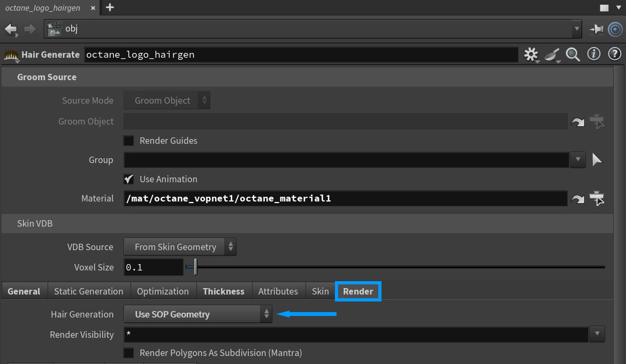Click the node name input field
The image size is (626, 364).
click(x=301, y=55)
